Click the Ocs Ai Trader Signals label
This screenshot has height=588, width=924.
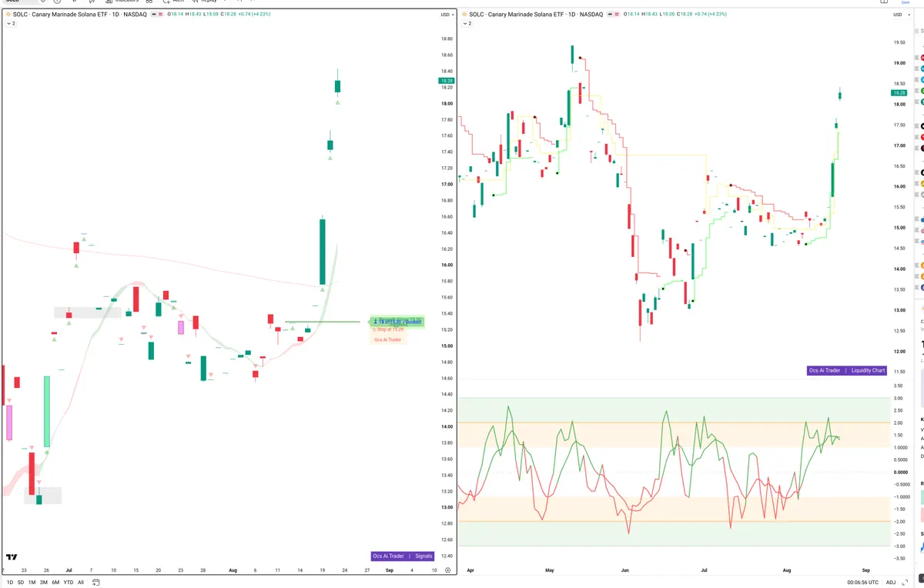(403, 556)
